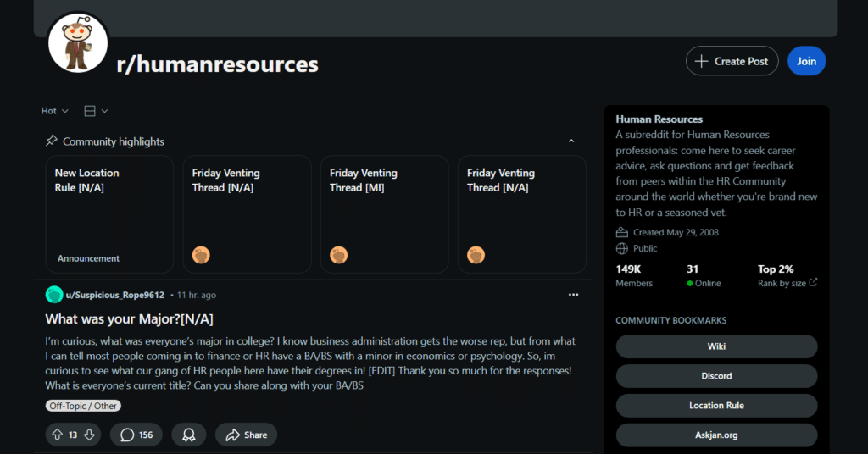This screenshot has width=868, height=454.
Task: Open the Discord community bookmark
Action: (x=716, y=376)
